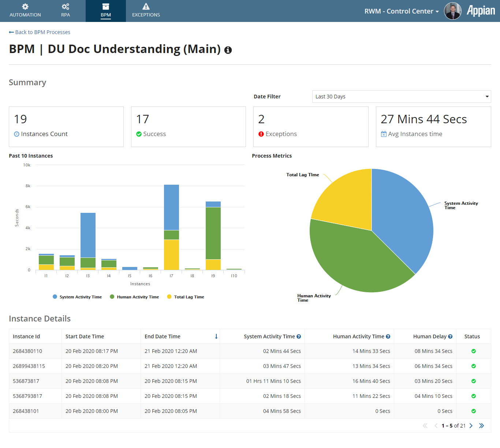Viewport: 500px width, 448px height.
Task: Click System Activity Time help icon
Action: (x=299, y=336)
